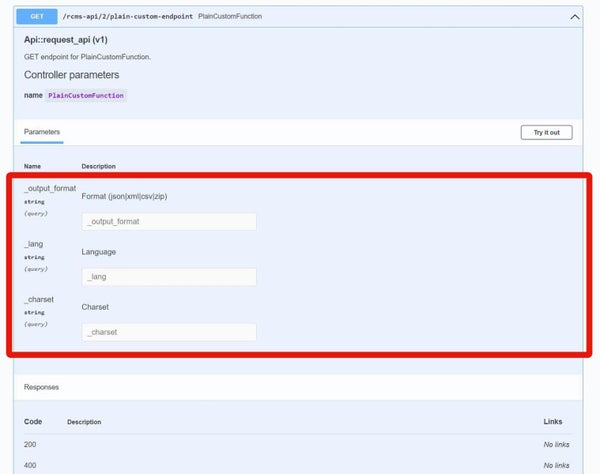Image resolution: width=600 pixels, height=474 pixels.
Task: Click the Format (json|xml|csv|zip) description
Action: coord(124,196)
